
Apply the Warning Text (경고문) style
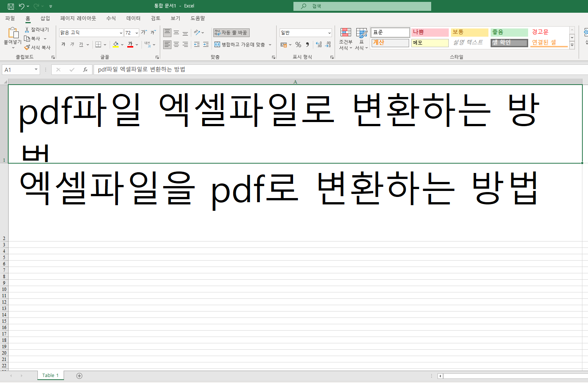click(x=549, y=32)
